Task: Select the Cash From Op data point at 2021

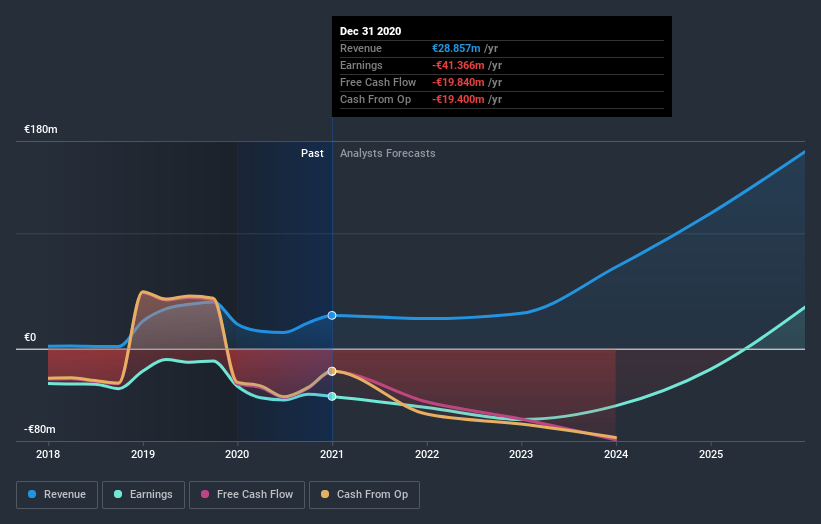Action: pos(332,371)
